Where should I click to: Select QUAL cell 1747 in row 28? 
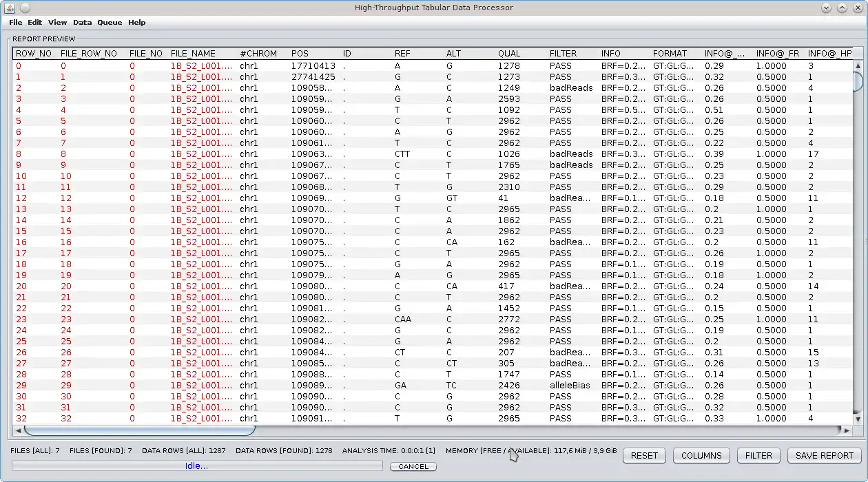pyautogui.click(x=520, y=375)
